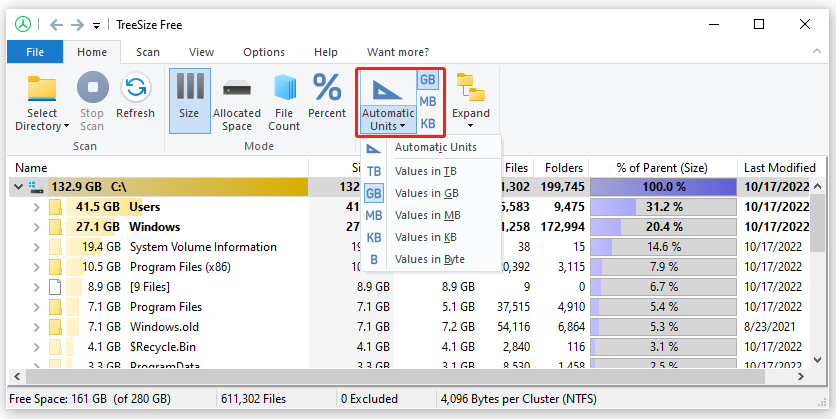The width and height of the screenshot is (836, 419).
Task: Select GB units in the ribbon
Action: coord(428,80)
